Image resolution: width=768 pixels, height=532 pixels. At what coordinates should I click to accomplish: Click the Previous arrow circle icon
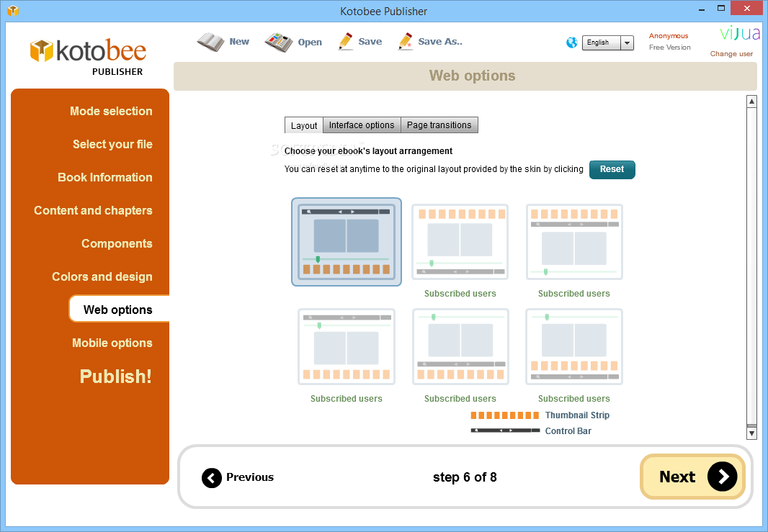[x=212, y=478]
